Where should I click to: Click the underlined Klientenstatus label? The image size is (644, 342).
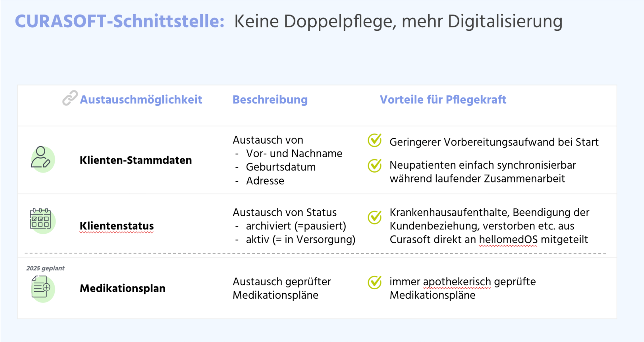pos(117,226)
